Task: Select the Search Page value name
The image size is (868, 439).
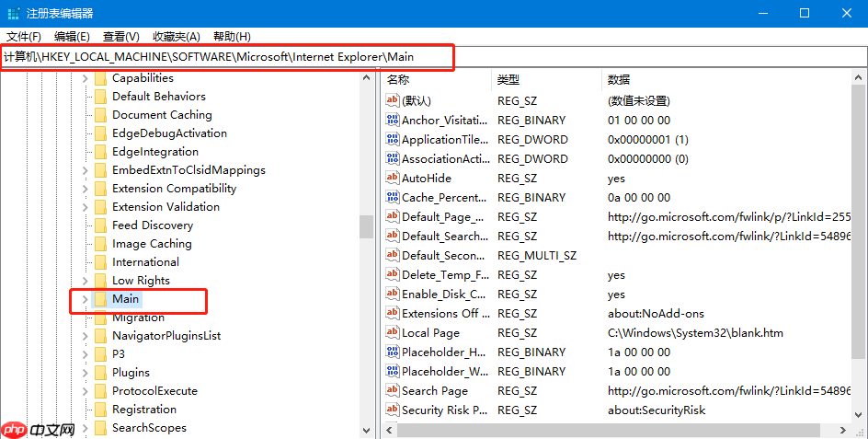Action: [435, 391]
